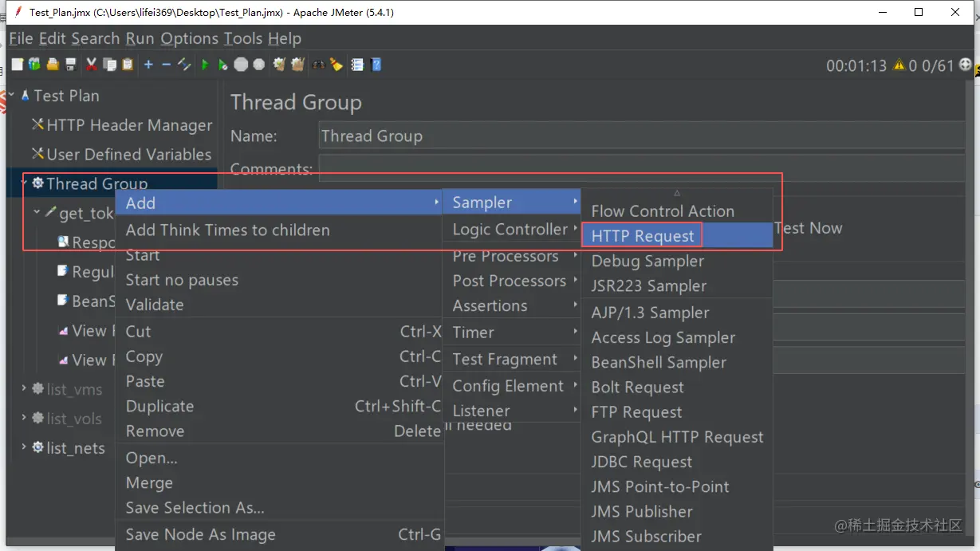
Task: Start the test with green arrow
Action: (x=205, y=65)
